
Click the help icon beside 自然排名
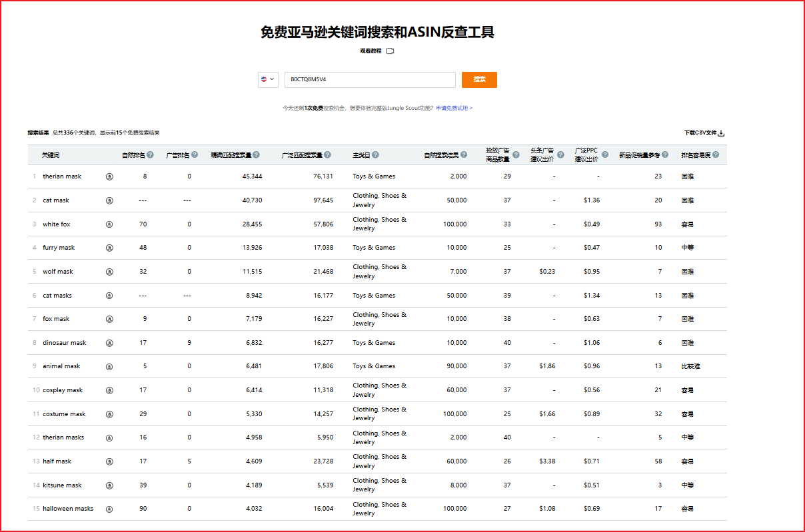coord(151,155)
